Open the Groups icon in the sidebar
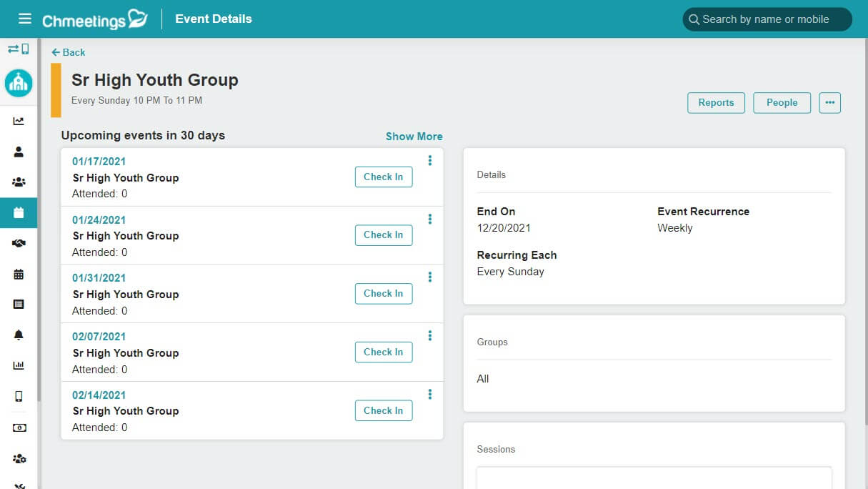This screenshot has height=489, width=868. tap(18, 182)
